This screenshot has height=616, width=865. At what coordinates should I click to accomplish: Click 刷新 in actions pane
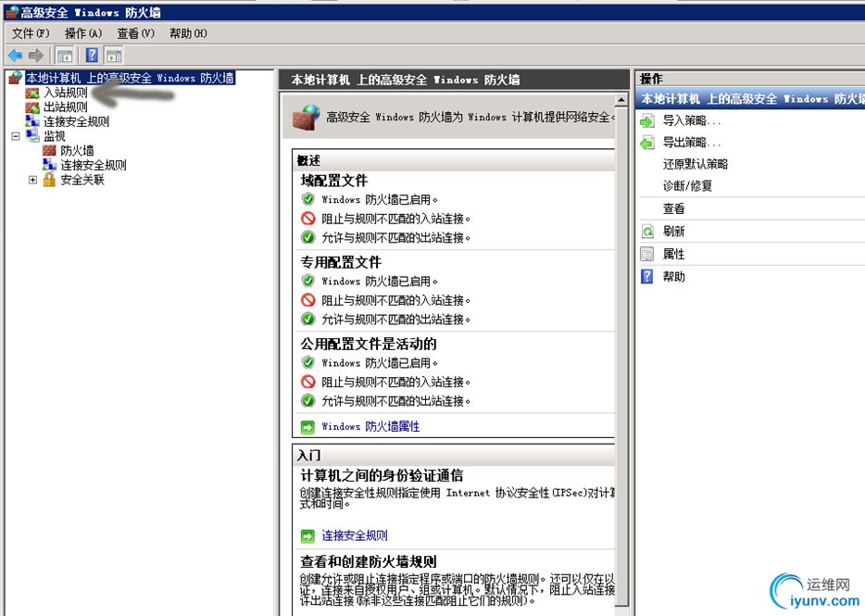point(673,232)
